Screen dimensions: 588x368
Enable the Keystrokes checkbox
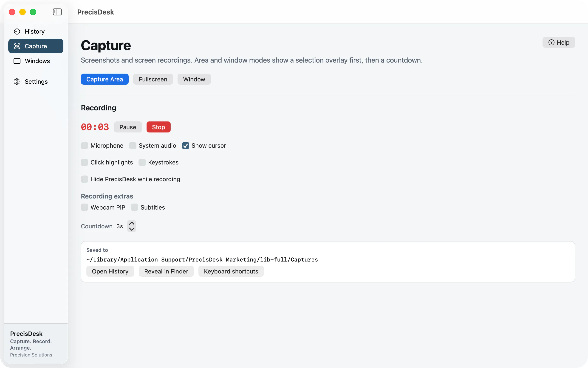[142, 162]
